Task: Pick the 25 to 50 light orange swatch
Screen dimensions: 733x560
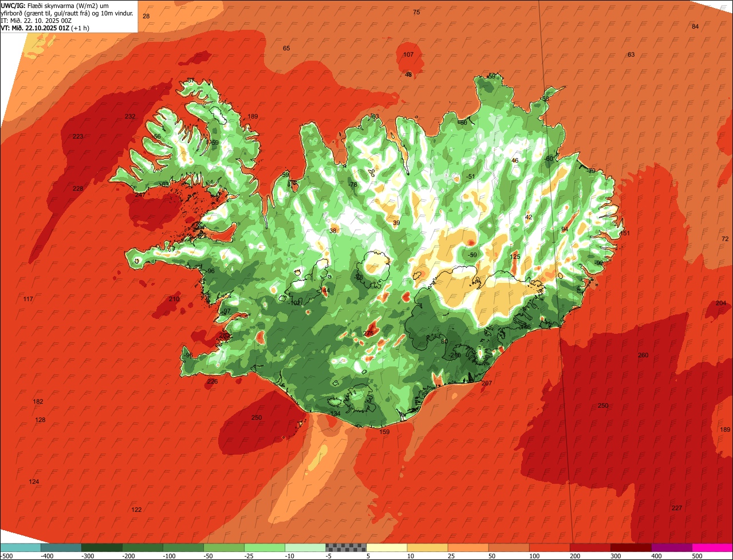Action: pos(468,547)
